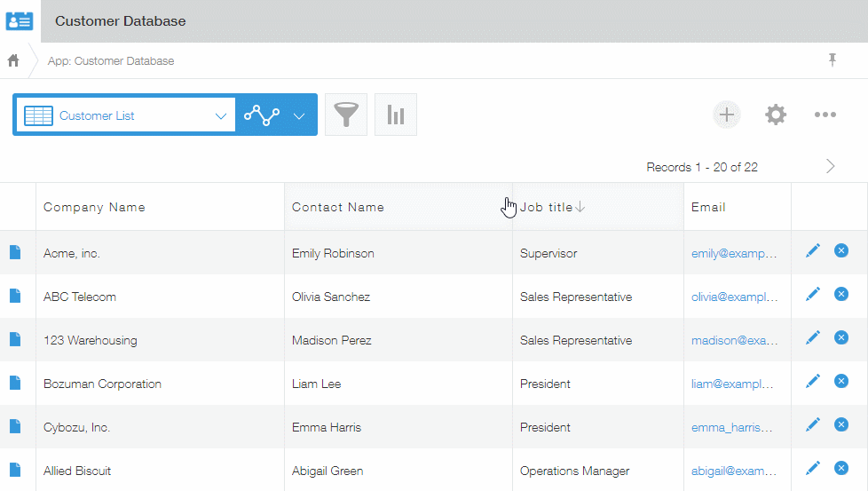Click the Home icon in breadcrumb
Viewport: 868px width, 491px height.
pos(13,61)
